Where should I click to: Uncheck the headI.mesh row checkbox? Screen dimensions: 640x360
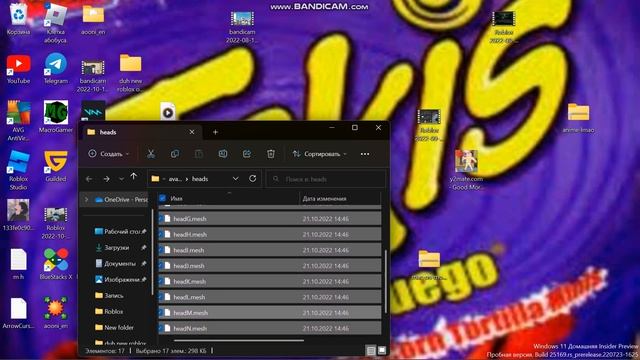pyautogui.click(x=161, y=250)
